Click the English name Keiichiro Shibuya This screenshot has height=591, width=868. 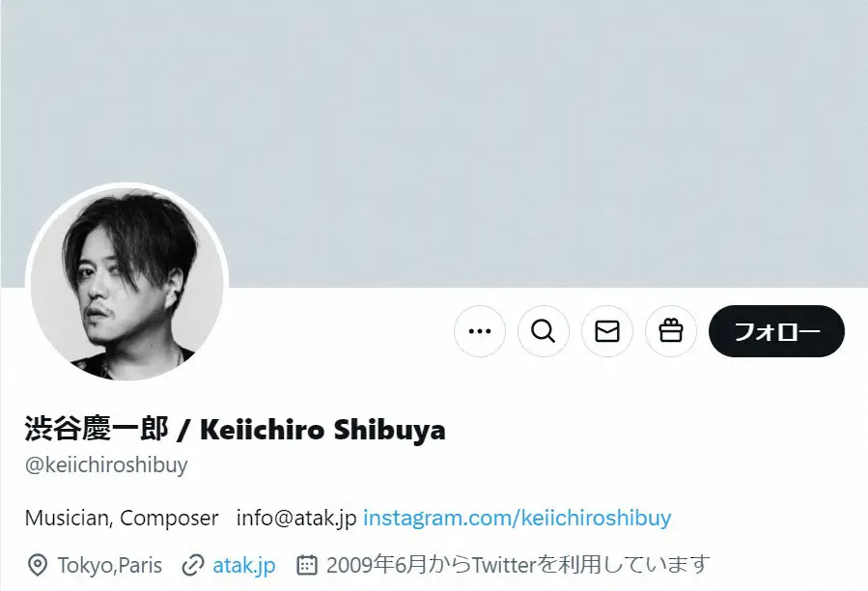point(322,430)
